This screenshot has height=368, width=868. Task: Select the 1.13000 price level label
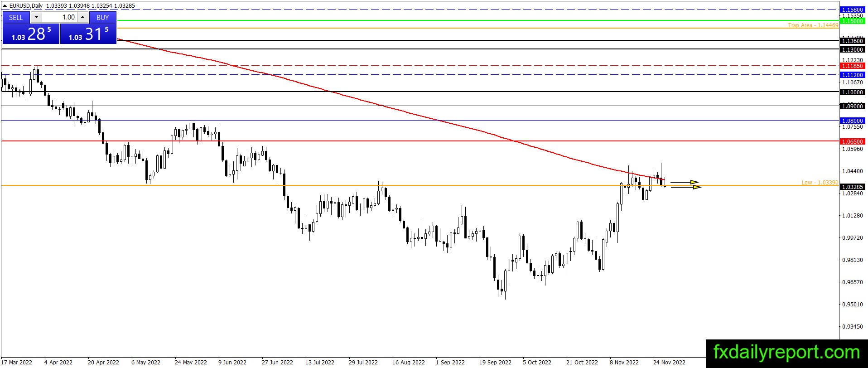point(852,49)
